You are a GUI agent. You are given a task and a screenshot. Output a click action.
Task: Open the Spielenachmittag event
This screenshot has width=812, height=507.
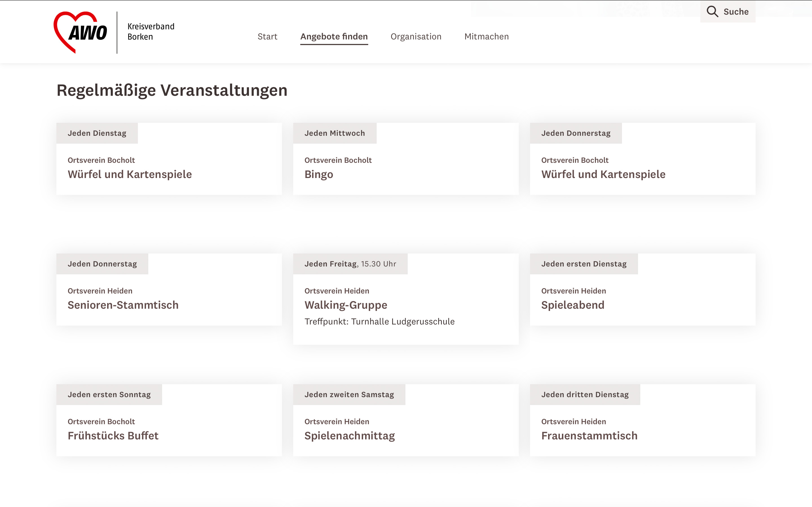[x=349, y=436]
